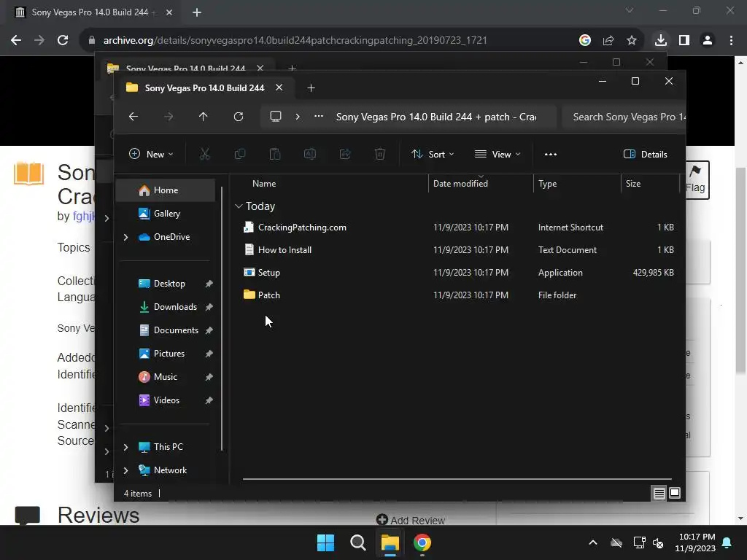Click the Cut scissors icon in Explorer toolbar

click(x=204, y=154)
